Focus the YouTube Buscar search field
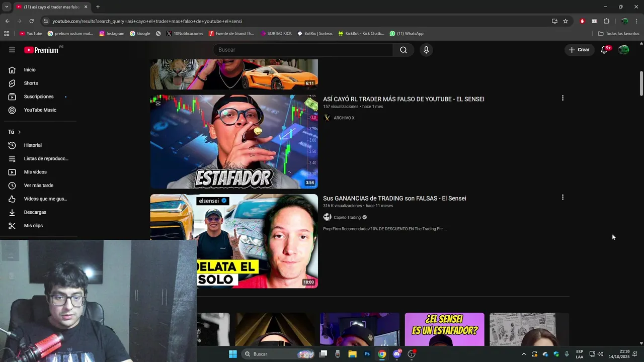644x362 pixels. click(x=303, y=50)
